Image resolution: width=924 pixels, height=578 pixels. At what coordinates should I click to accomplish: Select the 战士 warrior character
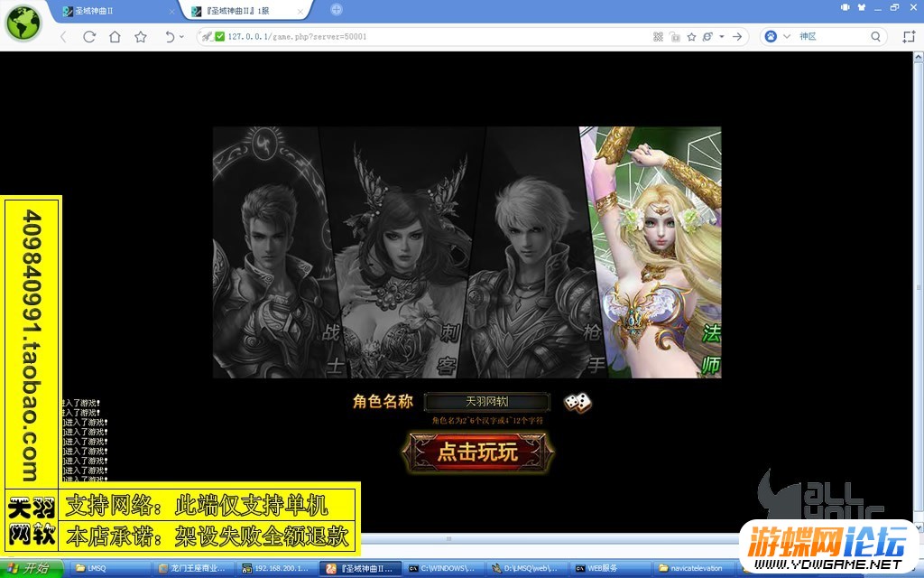click(273, 253)
